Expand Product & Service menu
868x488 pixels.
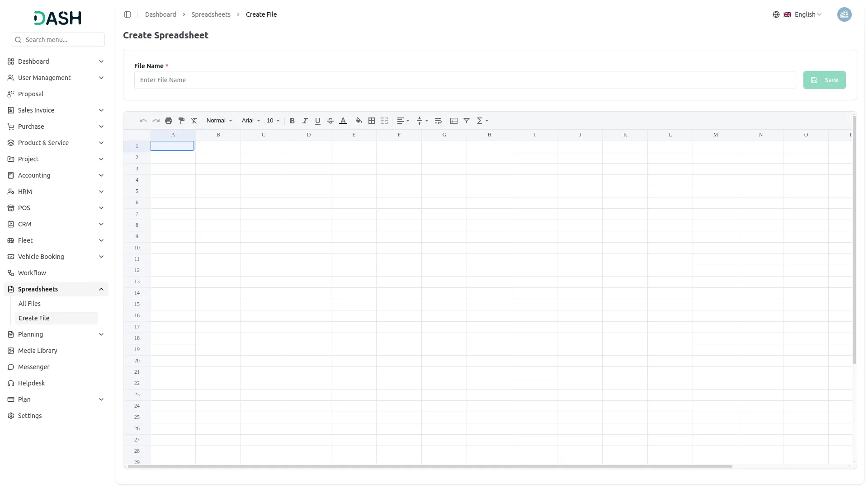[x=56, y=143]
